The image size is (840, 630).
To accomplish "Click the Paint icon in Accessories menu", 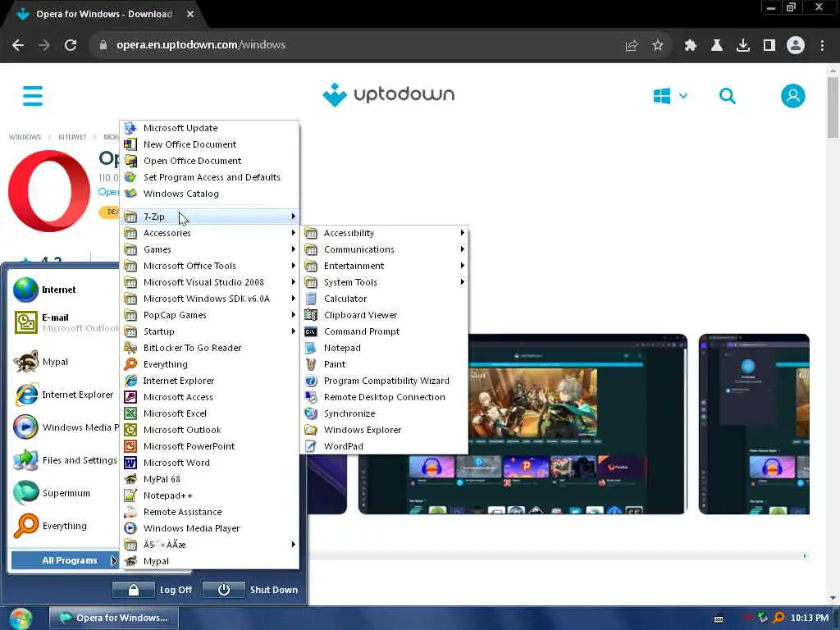I will coord(311,364).
